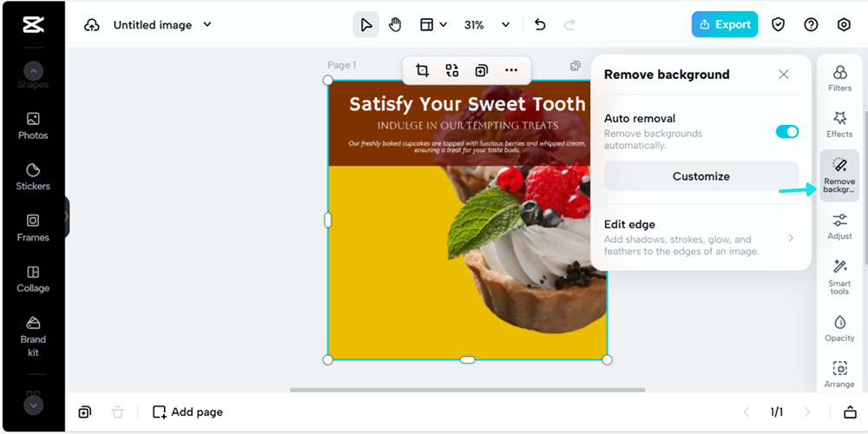Open the Smart tools panel
868x434 pixels.
[x=839, y=276]
